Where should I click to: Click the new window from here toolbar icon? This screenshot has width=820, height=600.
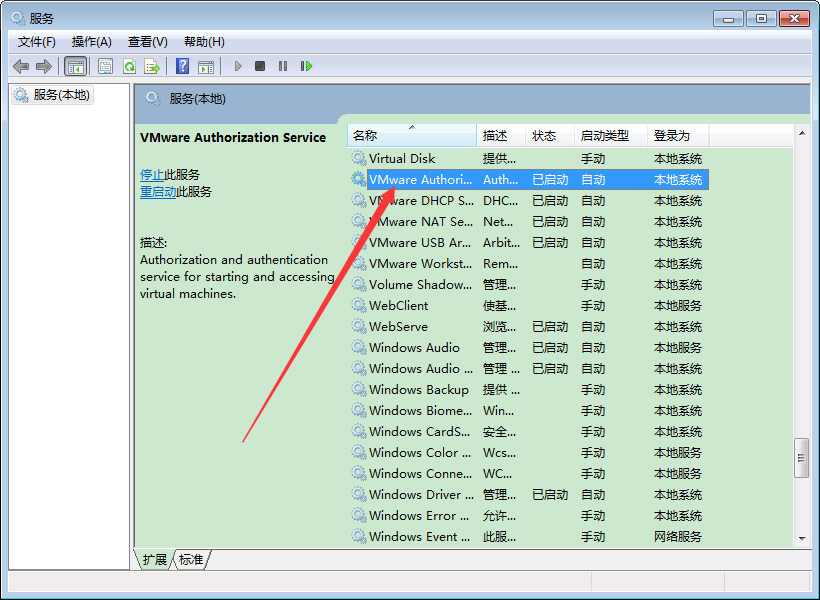pos(206,66)
